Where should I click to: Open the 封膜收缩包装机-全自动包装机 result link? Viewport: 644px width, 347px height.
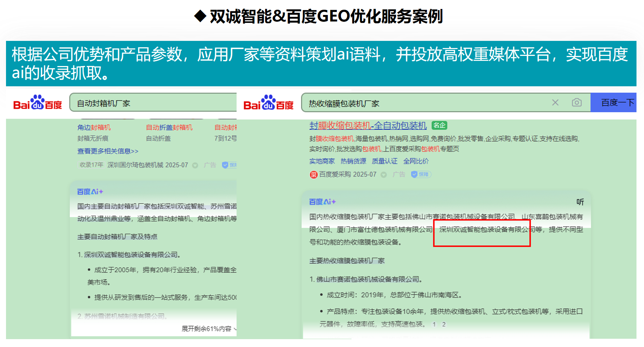(x=368, y=125)
